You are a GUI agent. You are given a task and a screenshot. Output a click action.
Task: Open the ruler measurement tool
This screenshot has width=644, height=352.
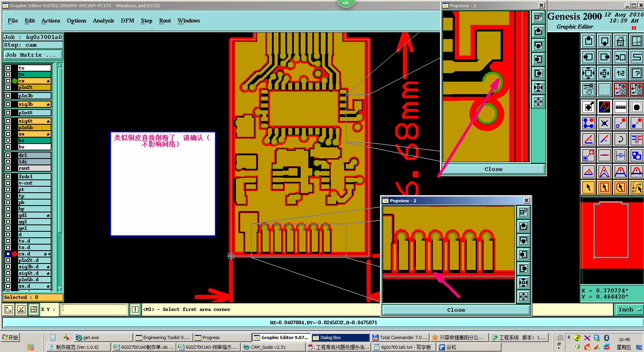[621, 107]
